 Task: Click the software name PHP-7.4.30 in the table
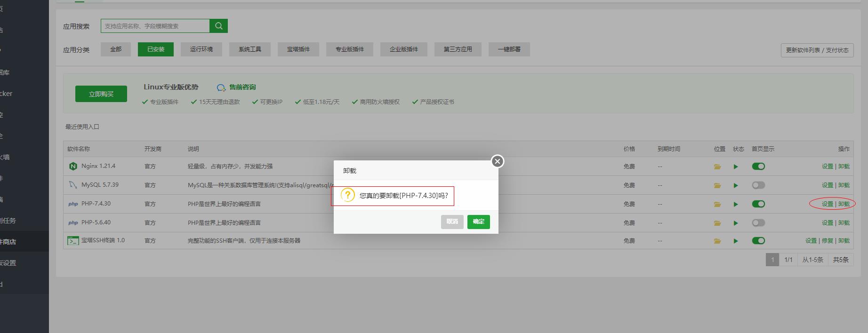pos(96,204)
